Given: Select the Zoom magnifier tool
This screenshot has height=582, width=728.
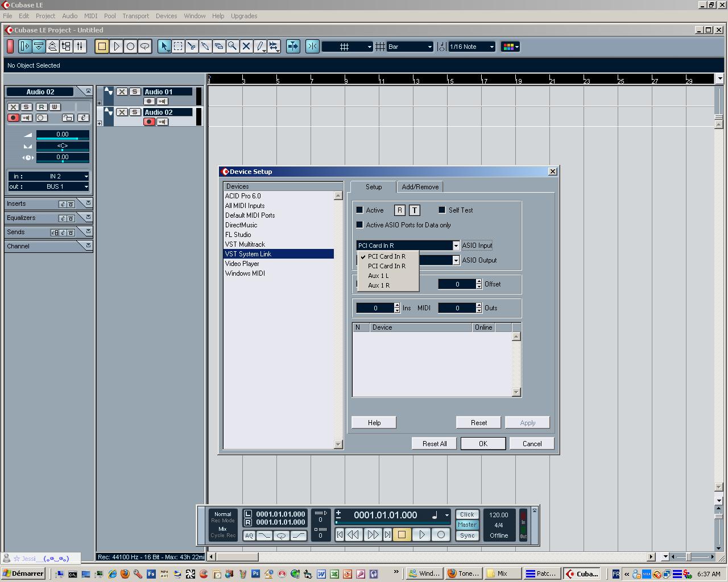Looking at the screenshot, I should click(233, 47).
